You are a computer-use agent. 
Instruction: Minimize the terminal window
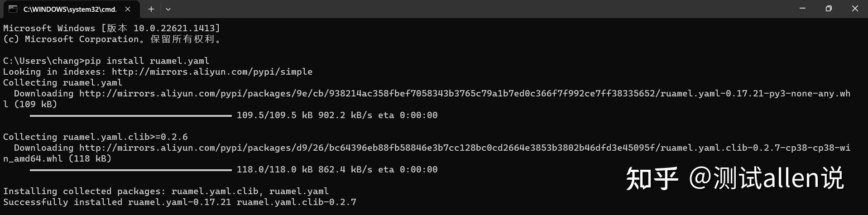tap(802, 9)
